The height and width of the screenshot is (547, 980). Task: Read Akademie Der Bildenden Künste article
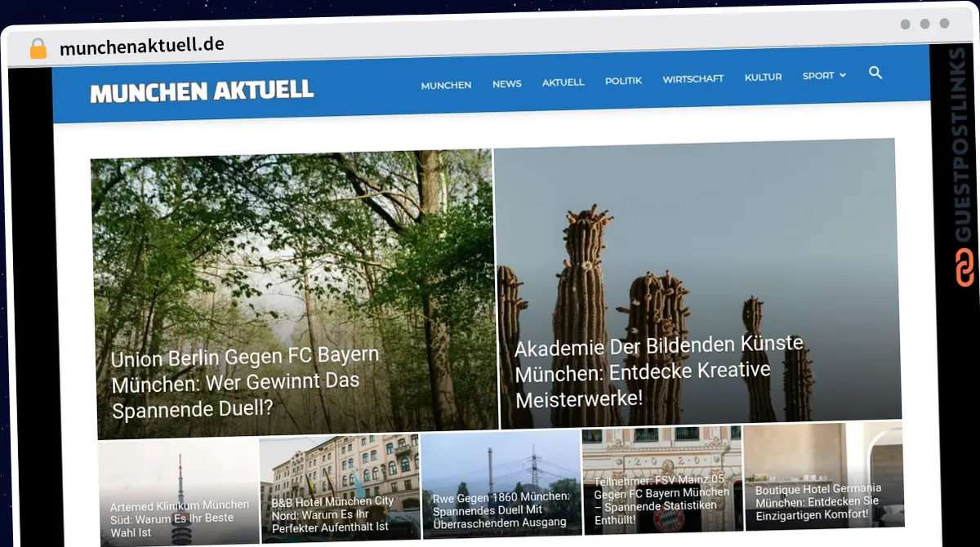[x=659, y=370]
